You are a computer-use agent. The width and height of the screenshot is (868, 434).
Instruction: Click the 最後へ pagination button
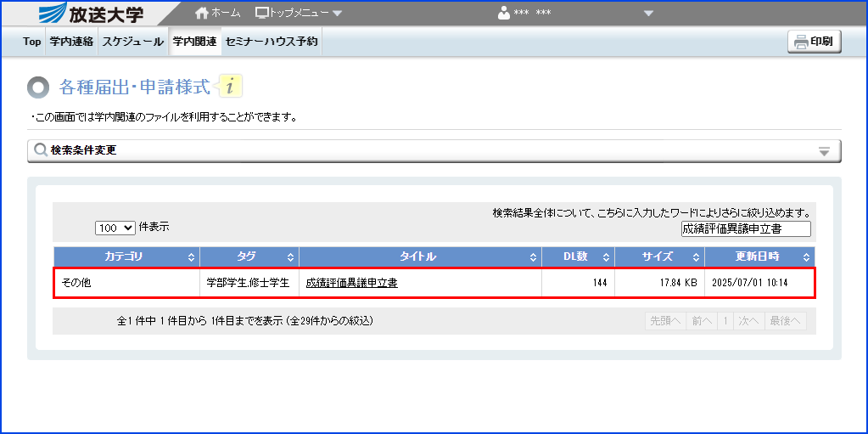(786, 321)
